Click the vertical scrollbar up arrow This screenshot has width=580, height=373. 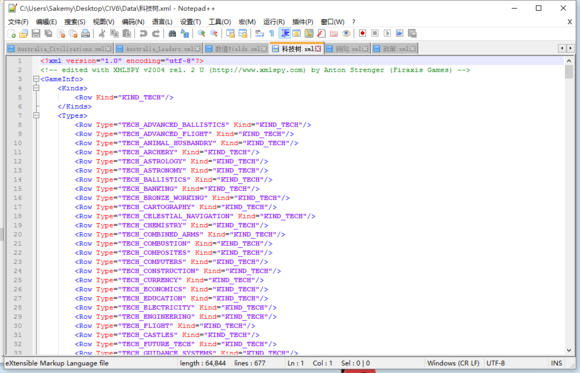tap(569, 61)
